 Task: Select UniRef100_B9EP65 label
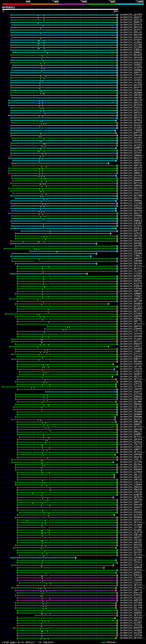131,316
